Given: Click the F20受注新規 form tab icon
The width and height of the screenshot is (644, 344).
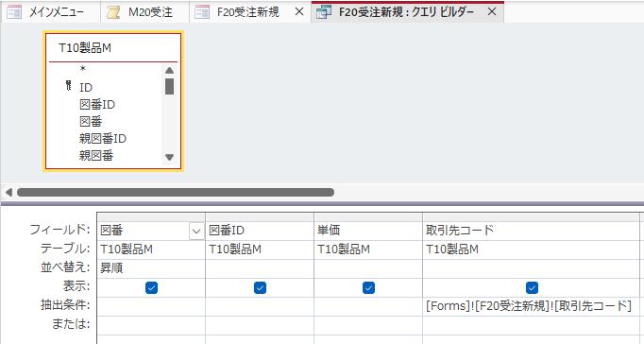Looking at the screenshot, I should [202, 12].
